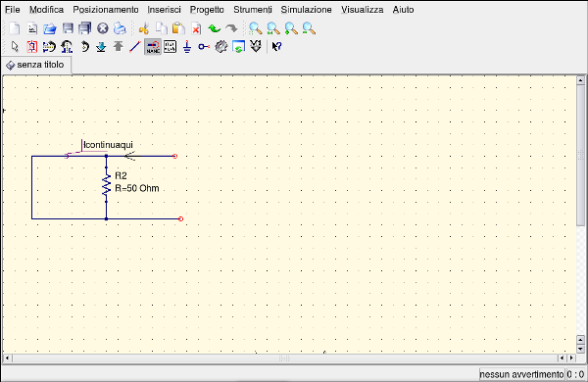Screen dimensions: 588x382
Task: Click the lower red wire endpoint
Action: (180, 219)
